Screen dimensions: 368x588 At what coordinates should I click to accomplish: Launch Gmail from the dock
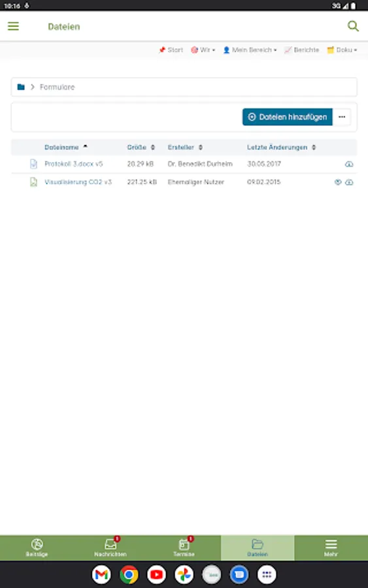[101, 574]
